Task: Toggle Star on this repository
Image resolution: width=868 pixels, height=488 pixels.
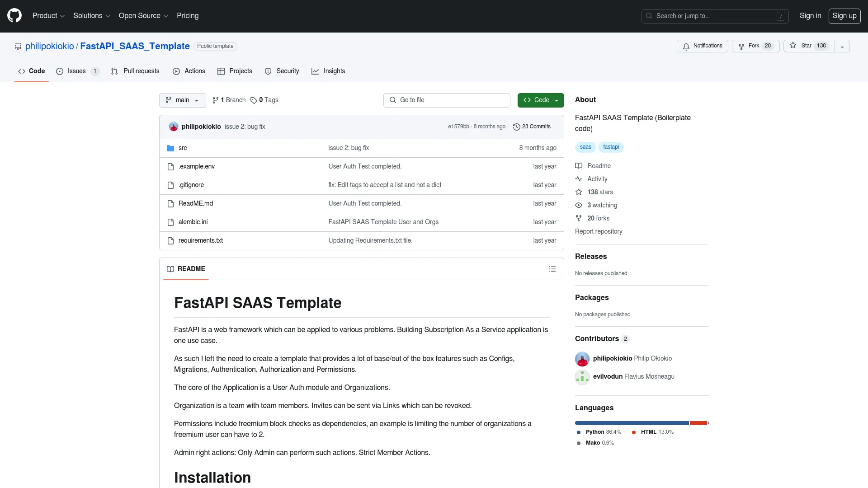Action: [807, 45]
